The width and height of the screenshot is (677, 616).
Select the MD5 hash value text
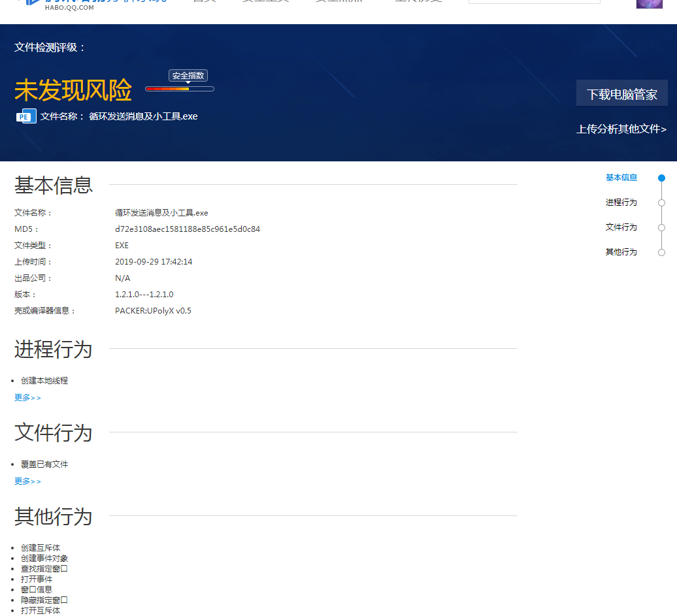pos(187,229)
